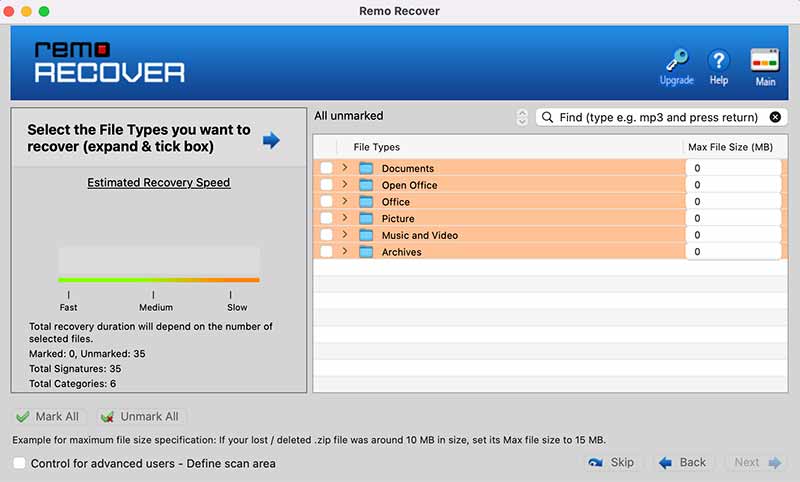Viewport: 800px width, 482px height.
Task: Click the Music and Video folder icon
Action: point(366,235)
